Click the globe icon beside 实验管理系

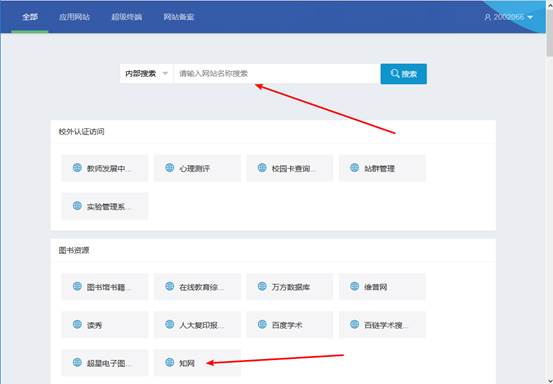tap(77, 206)
